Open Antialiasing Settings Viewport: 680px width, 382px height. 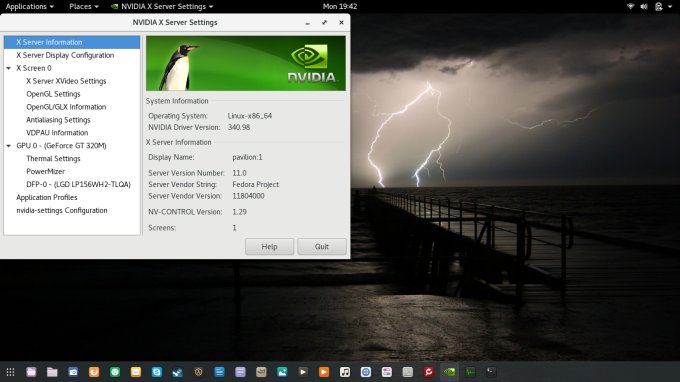[x=58, y=120]
